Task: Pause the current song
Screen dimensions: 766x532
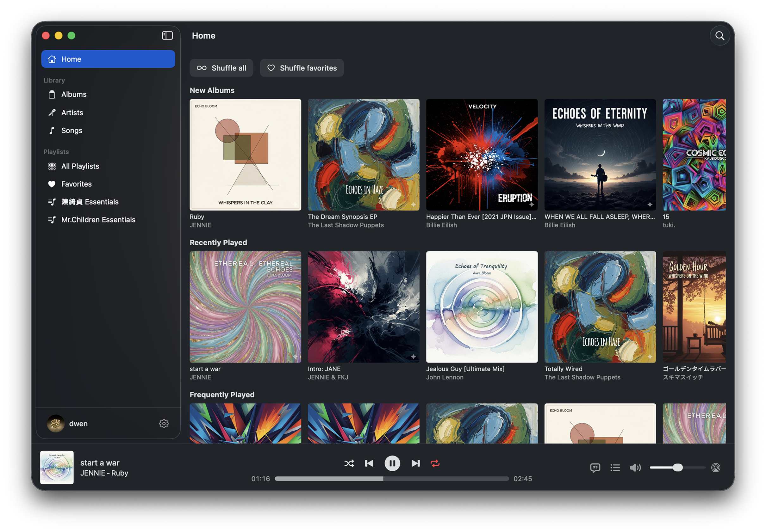Action: [392, 463]
